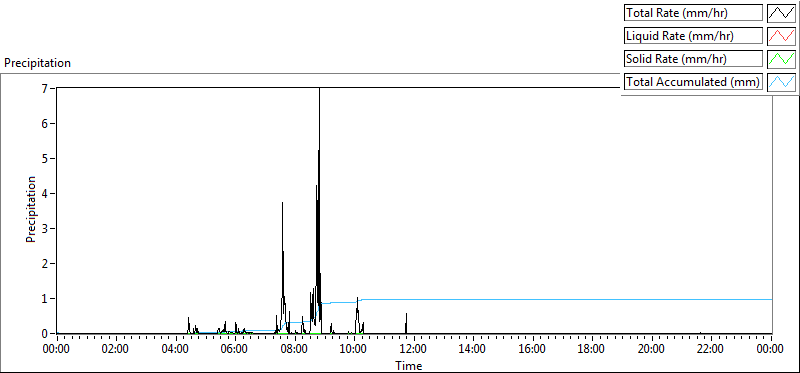Select the Total Accumulated (mm) legend label
This screenshot has width=800, height=373.
(693, 82)
